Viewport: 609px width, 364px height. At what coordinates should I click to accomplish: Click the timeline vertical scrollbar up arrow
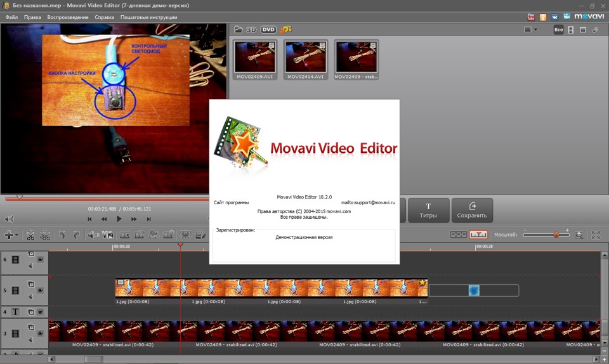(605, 256)
